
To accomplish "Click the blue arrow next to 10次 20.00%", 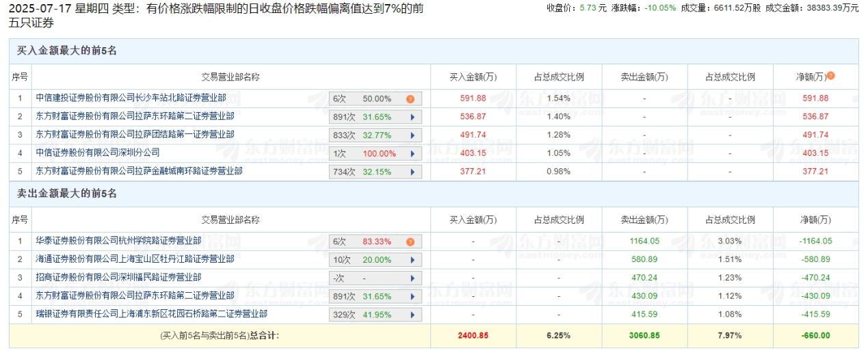I will 412,260.
